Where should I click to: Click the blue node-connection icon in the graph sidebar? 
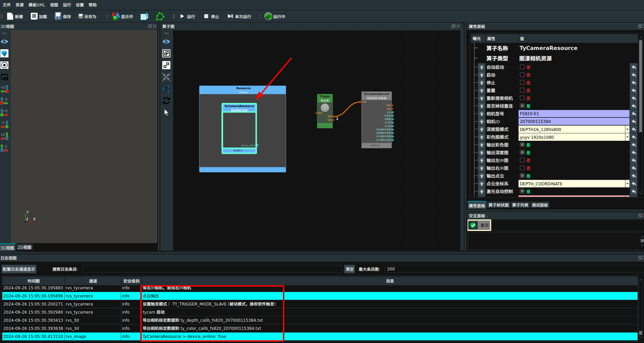click(166, 89)
